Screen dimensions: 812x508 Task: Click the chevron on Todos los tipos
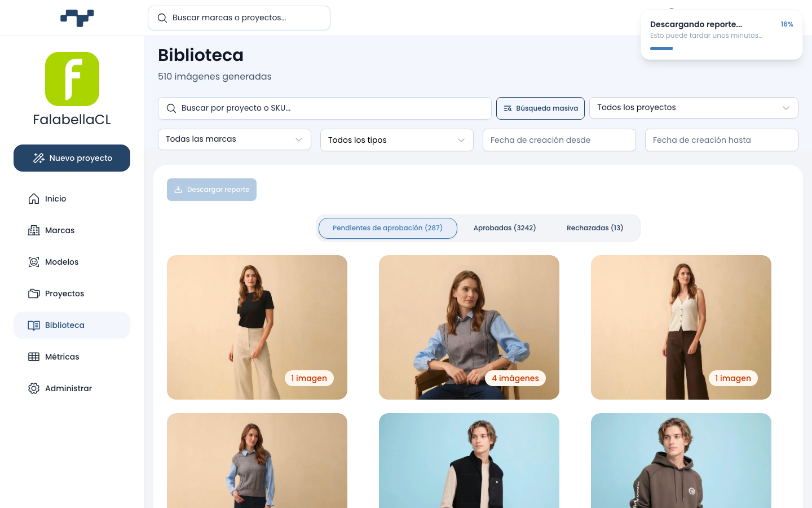[x=461, y=140]
